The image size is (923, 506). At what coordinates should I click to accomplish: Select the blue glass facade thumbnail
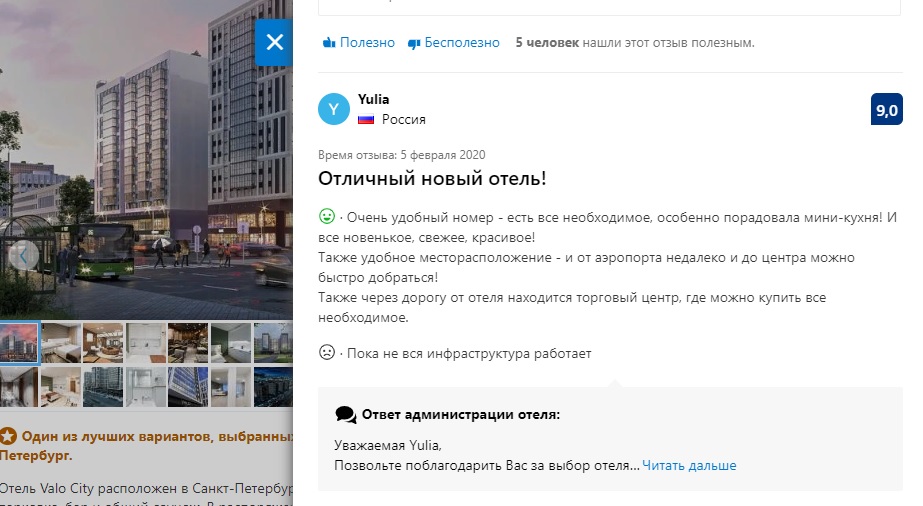(x=188, y=387)
